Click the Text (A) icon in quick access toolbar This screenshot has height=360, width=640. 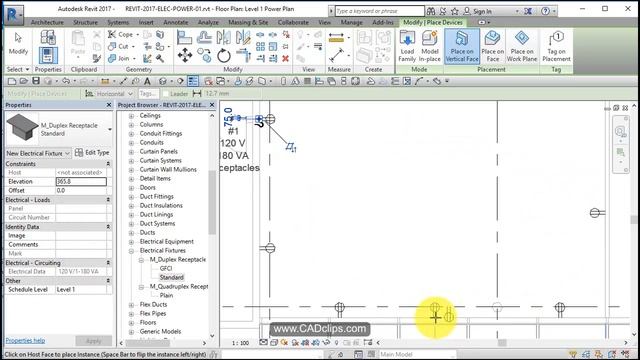coord(147,81)
